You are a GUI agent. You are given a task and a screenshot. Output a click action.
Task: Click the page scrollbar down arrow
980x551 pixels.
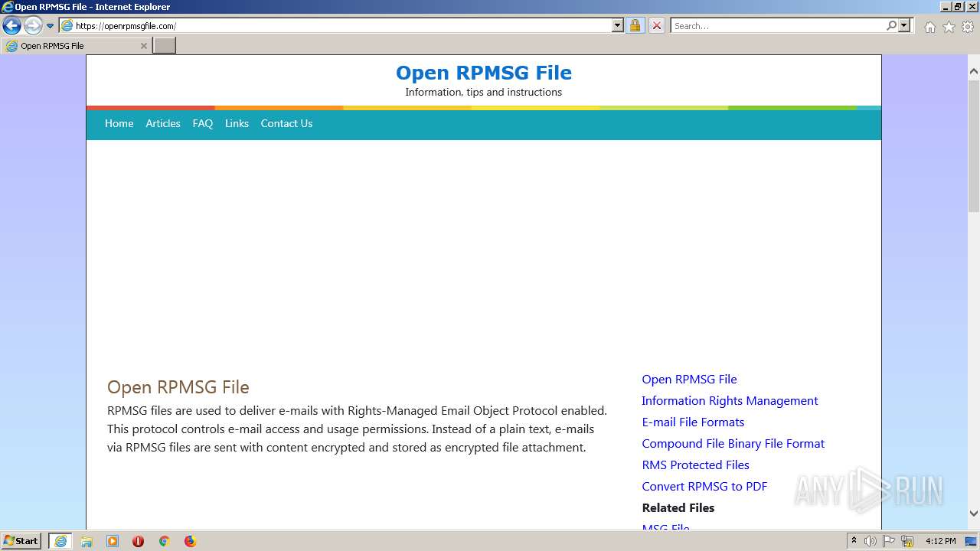point(974,514)
